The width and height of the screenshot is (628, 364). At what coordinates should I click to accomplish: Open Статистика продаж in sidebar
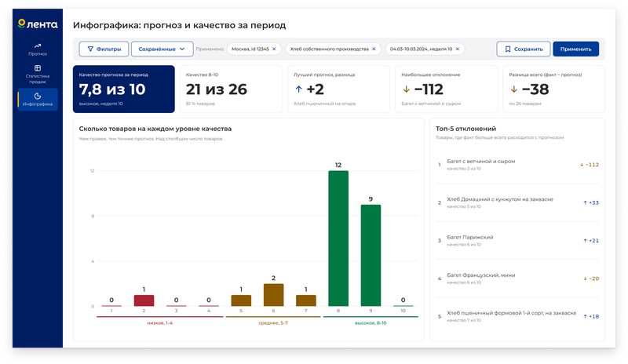[x=38, y=74]
